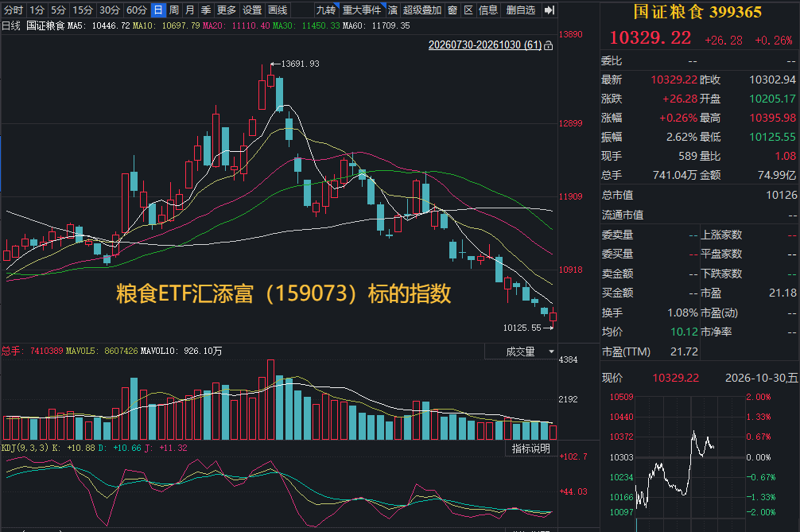Open the 画线 drawing tools
The image size is (800, 532).
tap(278, 10)
